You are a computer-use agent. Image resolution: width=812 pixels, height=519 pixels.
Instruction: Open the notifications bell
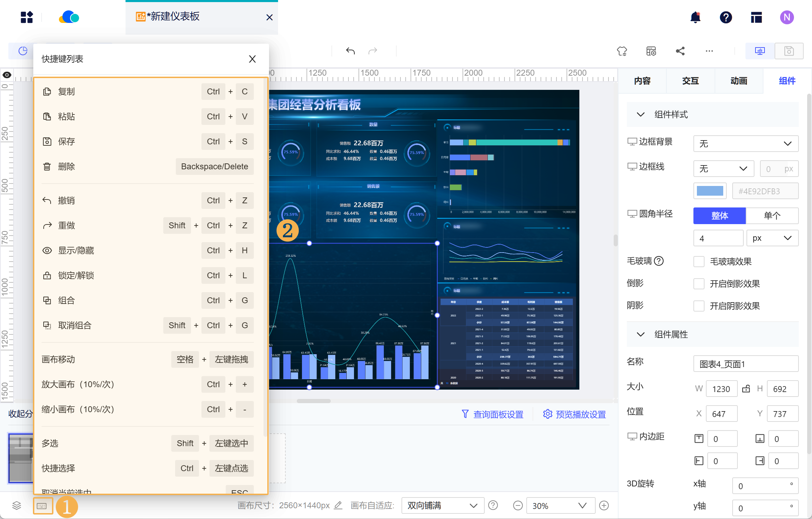tap(695, 17)
